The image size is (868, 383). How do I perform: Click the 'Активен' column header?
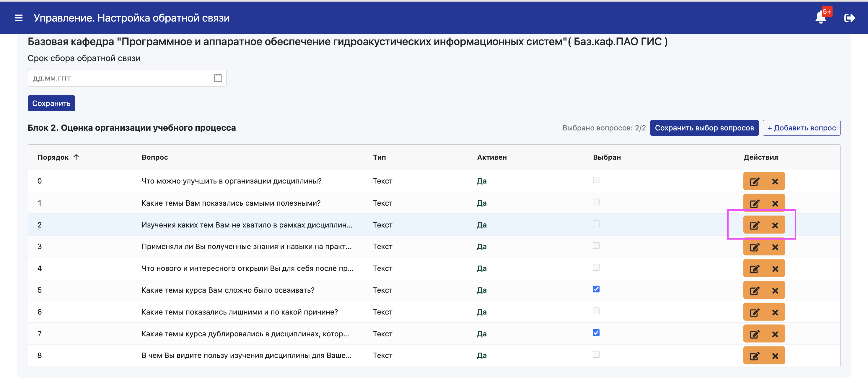click(492, 157)
